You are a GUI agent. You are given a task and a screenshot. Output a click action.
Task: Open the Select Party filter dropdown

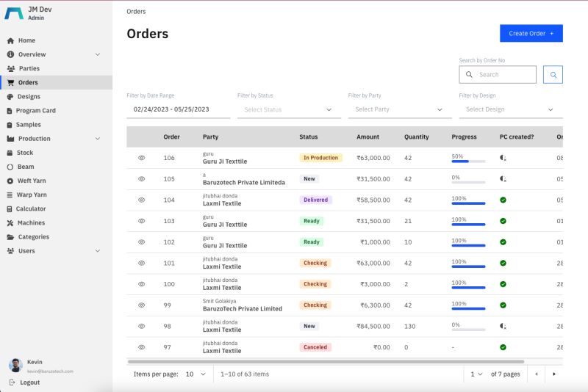399,109
